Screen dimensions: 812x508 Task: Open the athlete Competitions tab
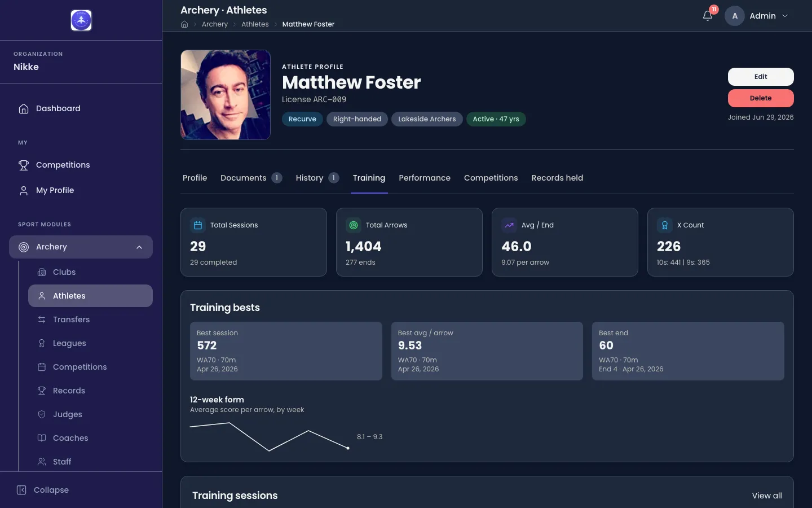pyautogui.click(x=491, y=178)
